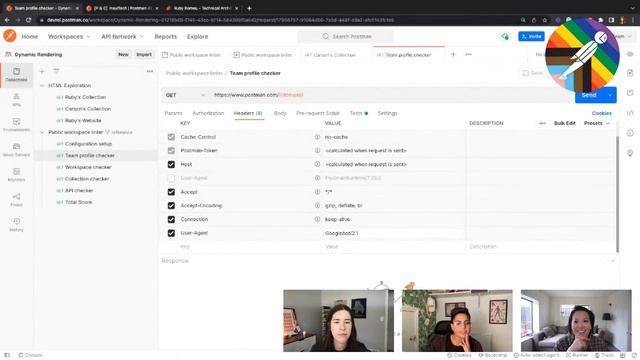The height and width of the screenshot is (360, 640).
Task: Open Reports in top navigation
Action: (166, 36)
